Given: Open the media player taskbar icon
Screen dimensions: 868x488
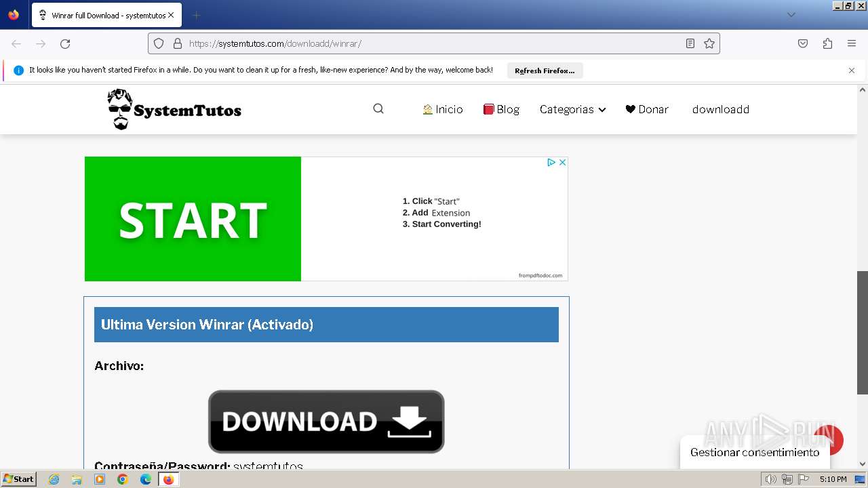Looking at the screenshot, I should pyautogui.click(x=100, y=479).
